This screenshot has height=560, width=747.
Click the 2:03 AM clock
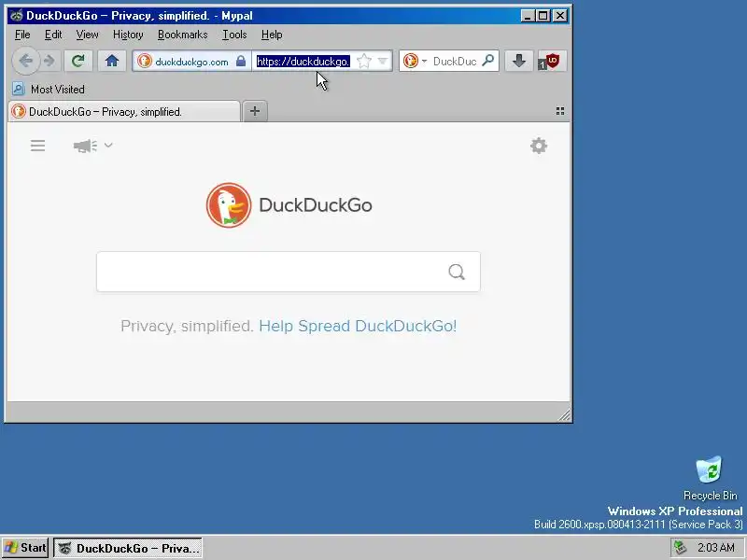point(716,548)
